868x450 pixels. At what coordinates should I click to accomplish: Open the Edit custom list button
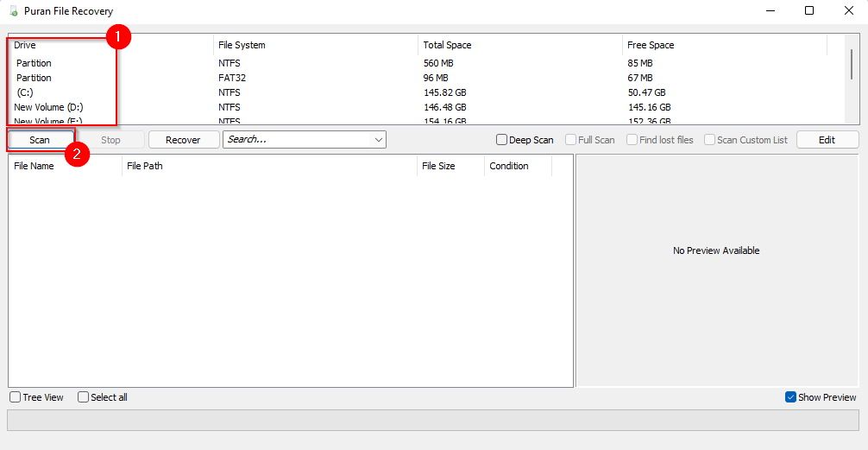(827, 140)
